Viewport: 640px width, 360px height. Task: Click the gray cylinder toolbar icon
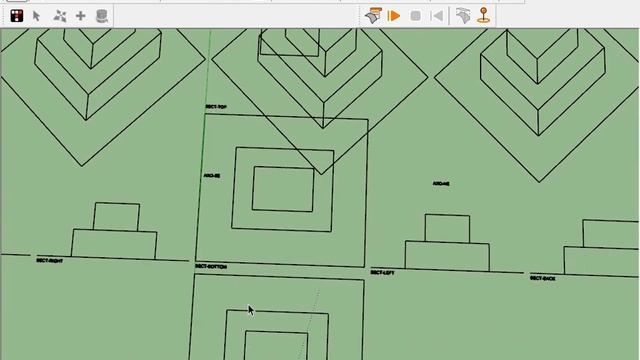(102, 16)
